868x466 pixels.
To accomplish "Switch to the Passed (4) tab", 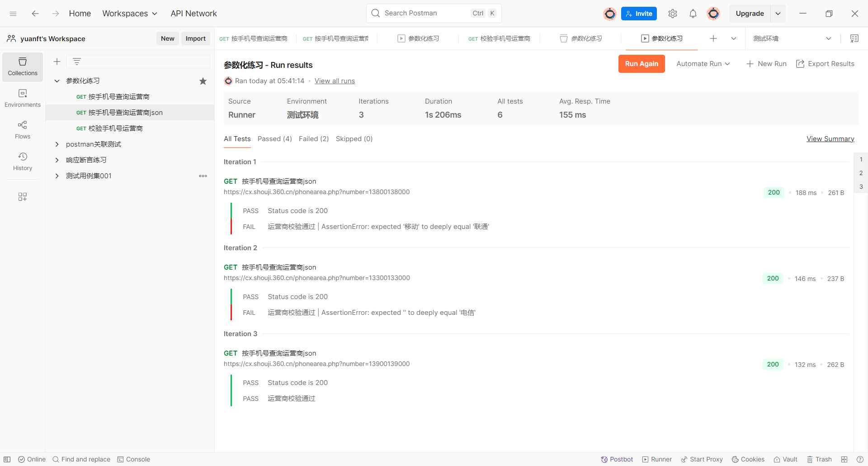I will click(275, 139).
